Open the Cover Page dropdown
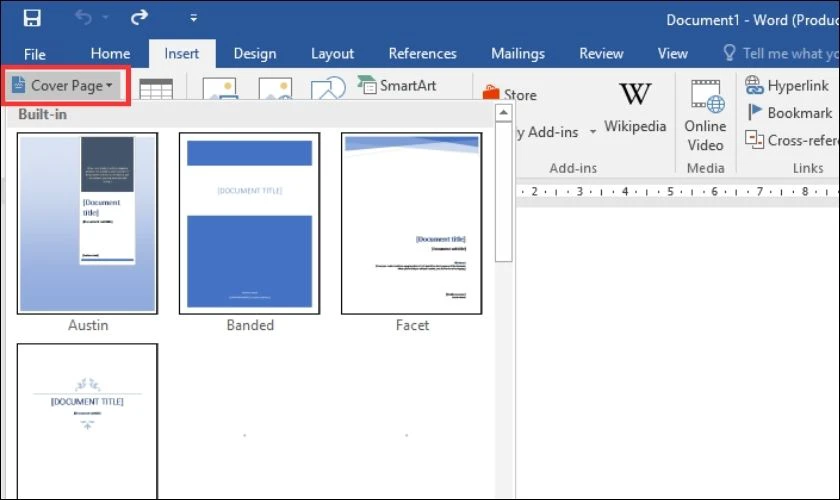840x500 pixels. click(65, 86)
